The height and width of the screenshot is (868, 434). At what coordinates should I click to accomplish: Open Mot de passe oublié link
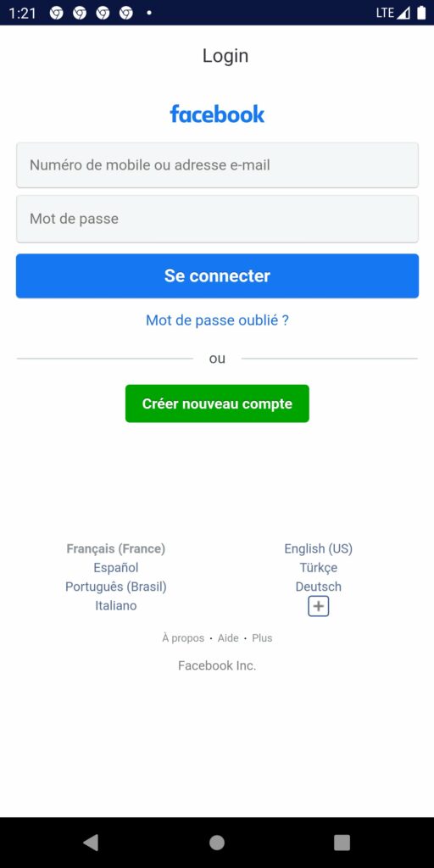pyautogui.click(x=217, y=320)
